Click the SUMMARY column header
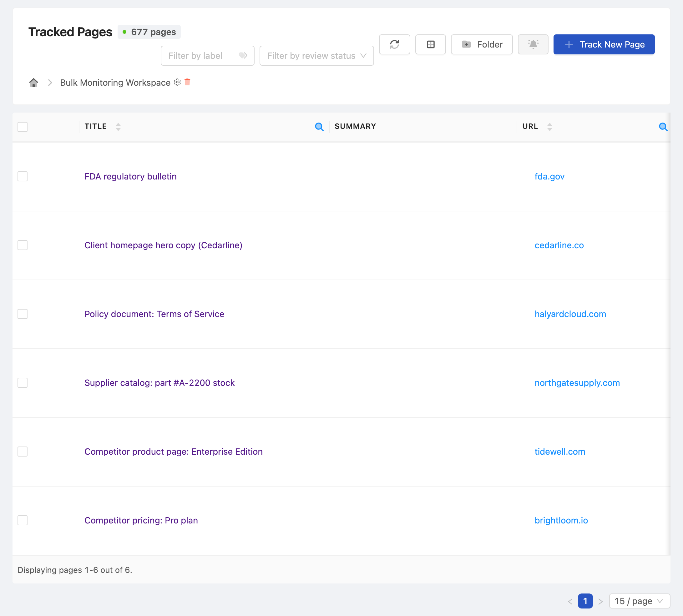Screen dimensions: 683x616 coord(355,126)
